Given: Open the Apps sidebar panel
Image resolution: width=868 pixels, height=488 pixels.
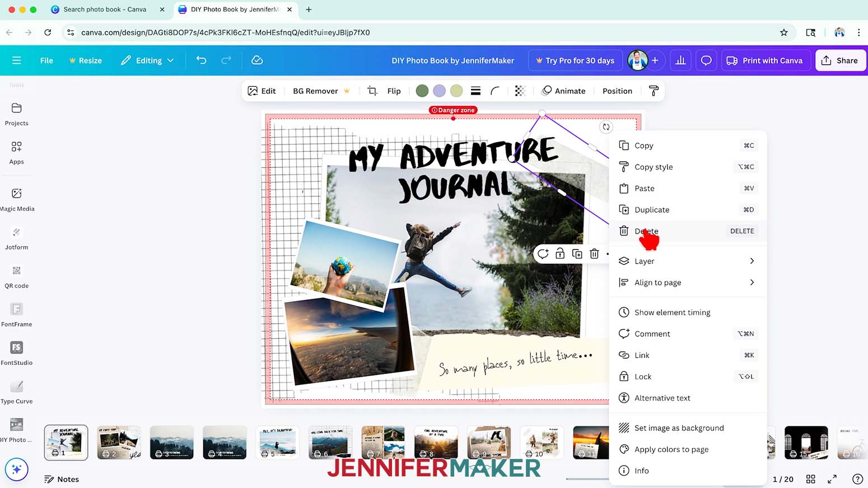Looking at the screenshot, I should 16,153.
